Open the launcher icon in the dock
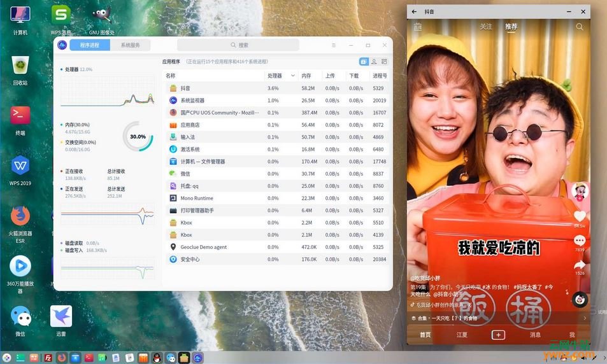The height and width of the screenshot is (364, 607). pos(6,358)
